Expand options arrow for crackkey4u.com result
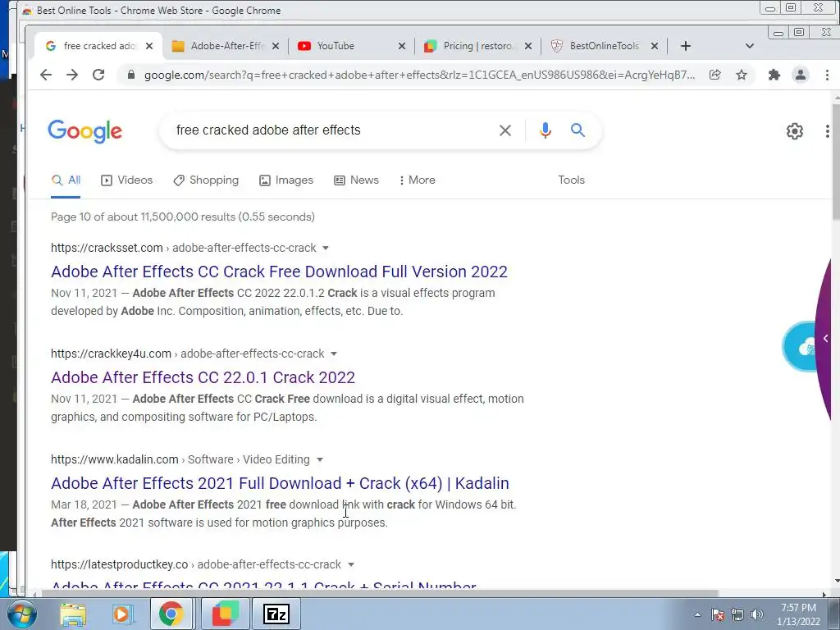Screen dimensions: 840x630 coord(334,354)
